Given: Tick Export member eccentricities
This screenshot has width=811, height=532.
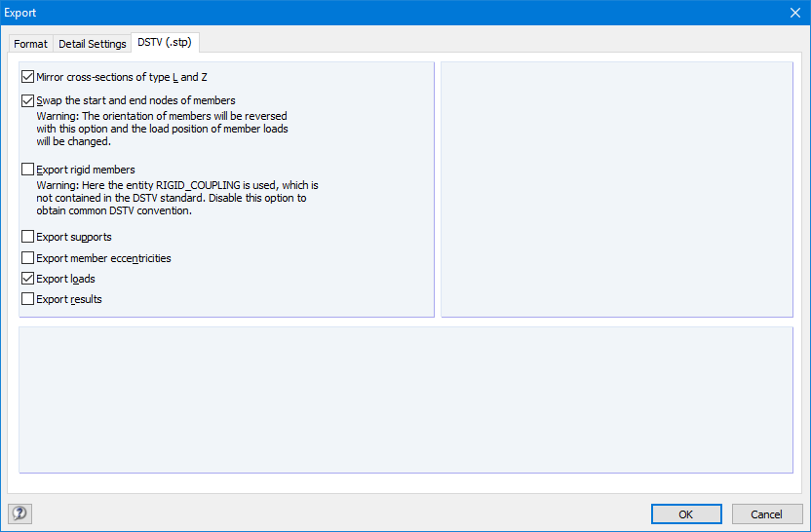Looking at the screenshot, I should point(28,258).
